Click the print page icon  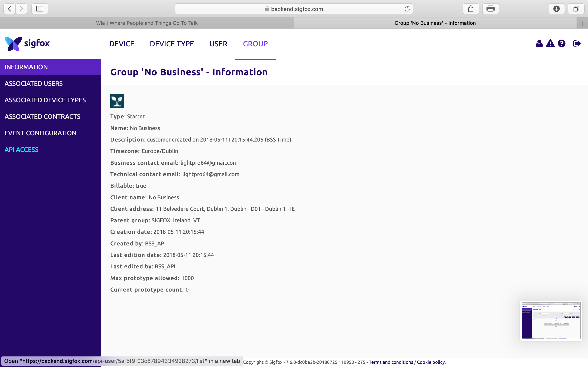click(490, 9)
